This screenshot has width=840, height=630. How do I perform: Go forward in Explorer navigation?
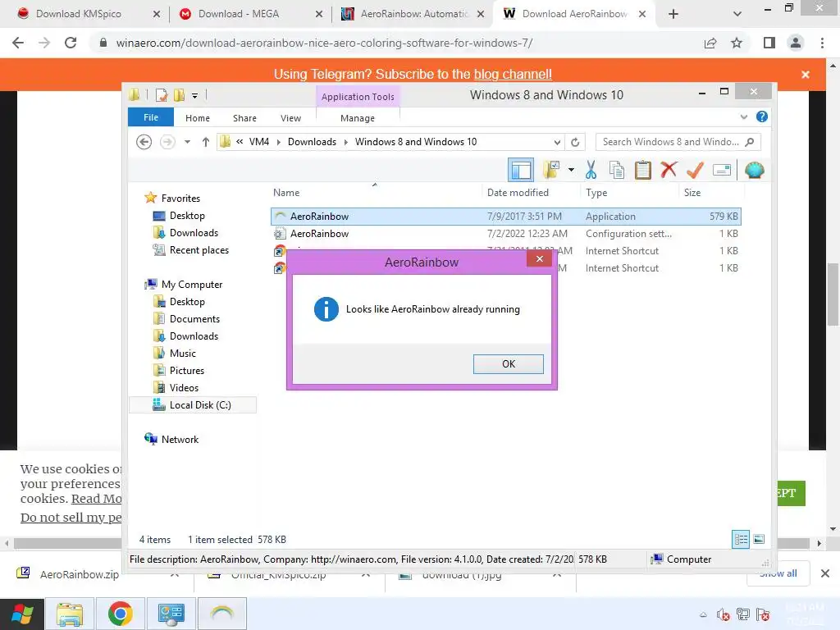(x=167, y=142)
